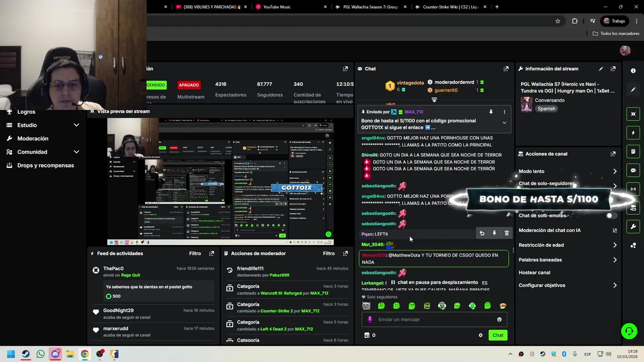Pop out Acciones de moderador panel
This screenshot has width=644, height=362.
tap(345, 253)
